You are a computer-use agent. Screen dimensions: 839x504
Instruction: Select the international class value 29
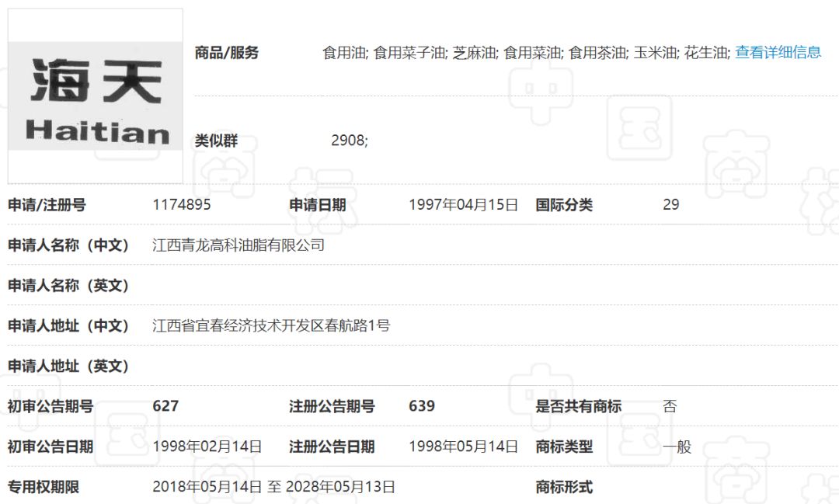(671, 204)
